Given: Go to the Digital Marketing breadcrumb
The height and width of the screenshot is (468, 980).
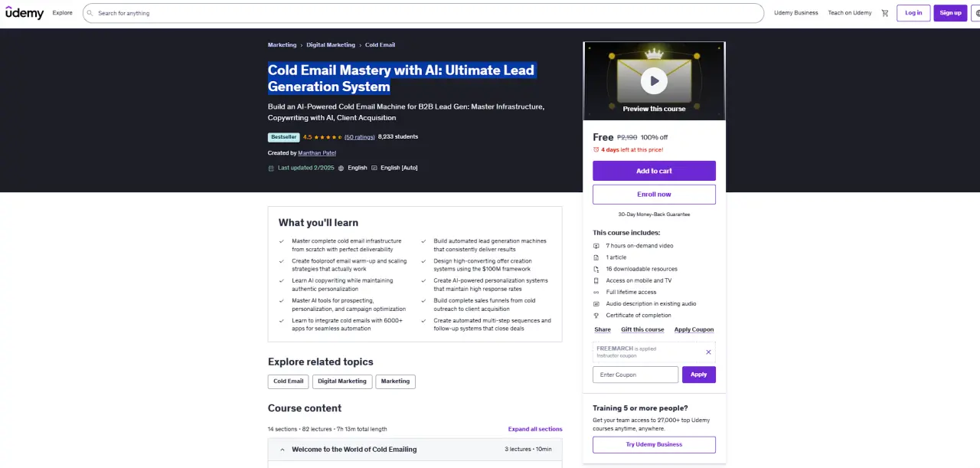Looking at the screenshot, I should click(331, 45).
